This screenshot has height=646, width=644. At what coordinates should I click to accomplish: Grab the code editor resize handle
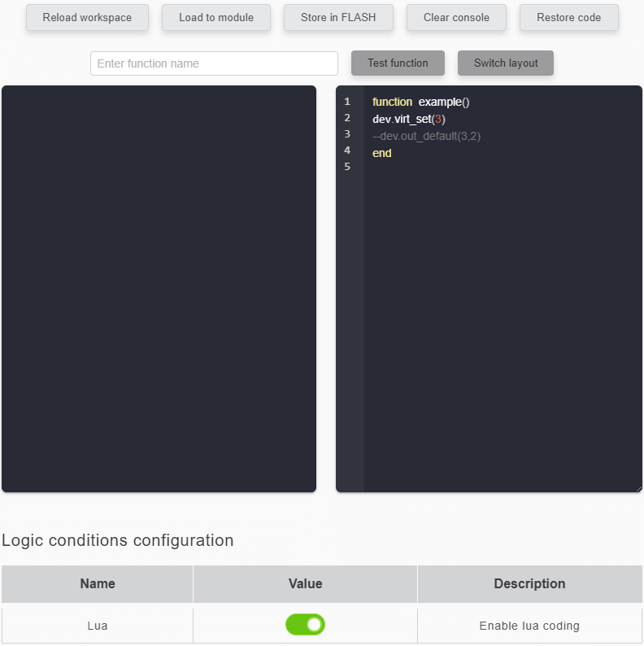(638, 488)
